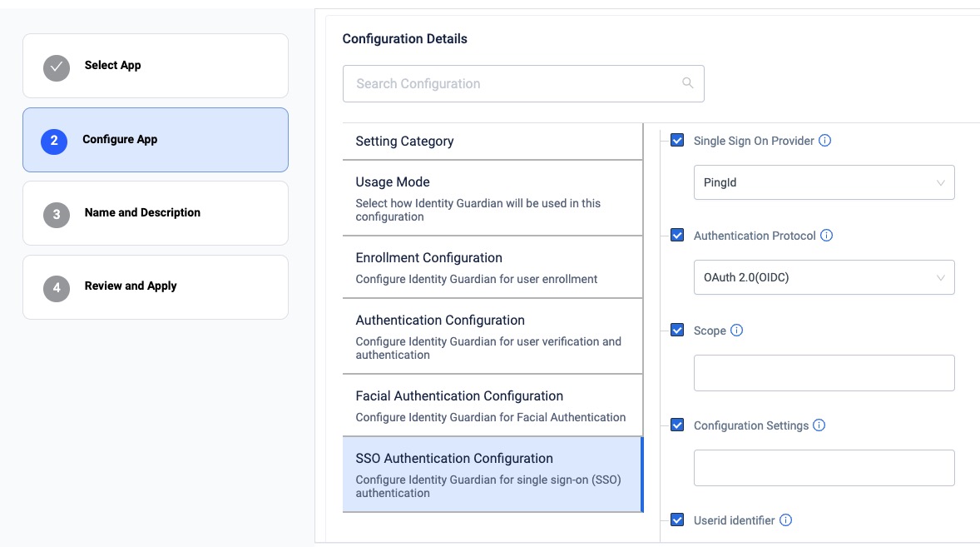Click the search magnifier icon
Viewport: 980px width, 547px height.
[x=687, y=83]
